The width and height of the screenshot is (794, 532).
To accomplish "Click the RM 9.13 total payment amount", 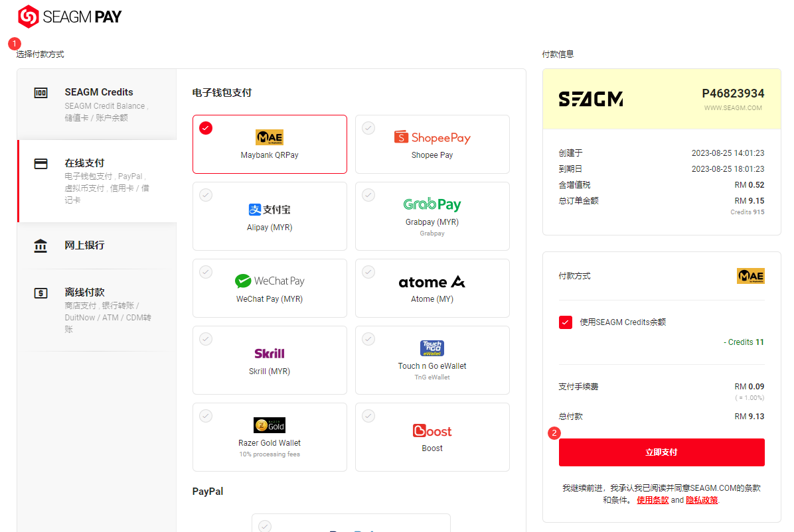I will [749, 417].
